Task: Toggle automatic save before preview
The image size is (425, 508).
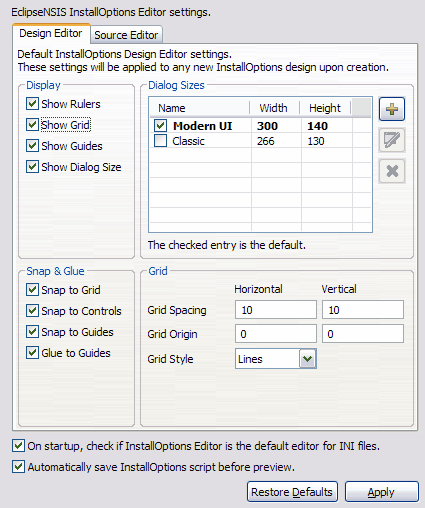Action: 18,467
